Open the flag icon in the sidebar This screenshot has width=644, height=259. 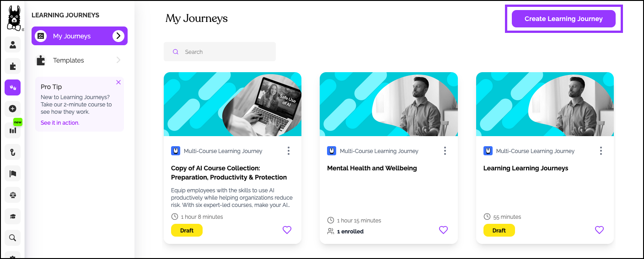13,173
